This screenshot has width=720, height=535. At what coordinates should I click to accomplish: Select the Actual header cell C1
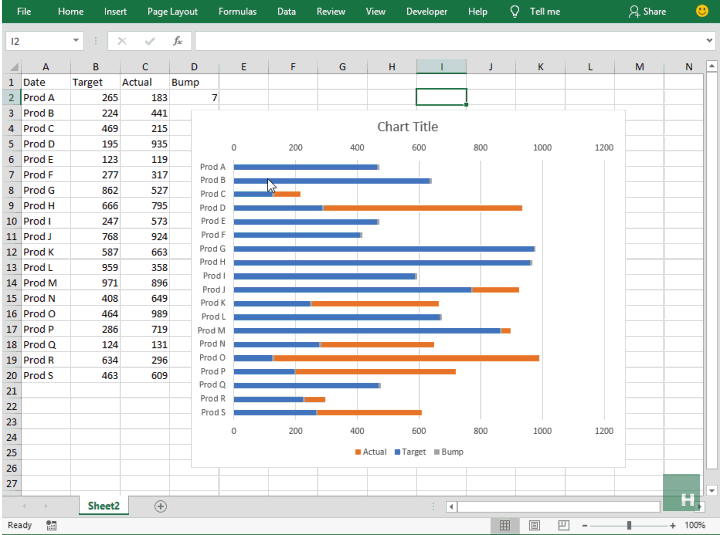145,82
